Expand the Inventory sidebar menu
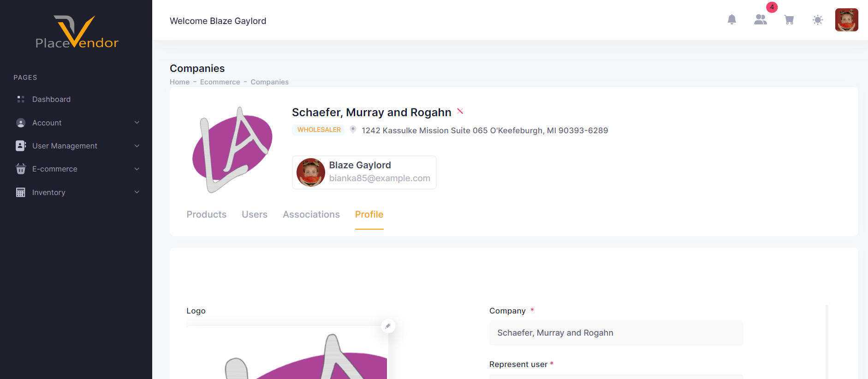Image resolution: width=868 pixels, height=379 pixels. coord(76,192)
